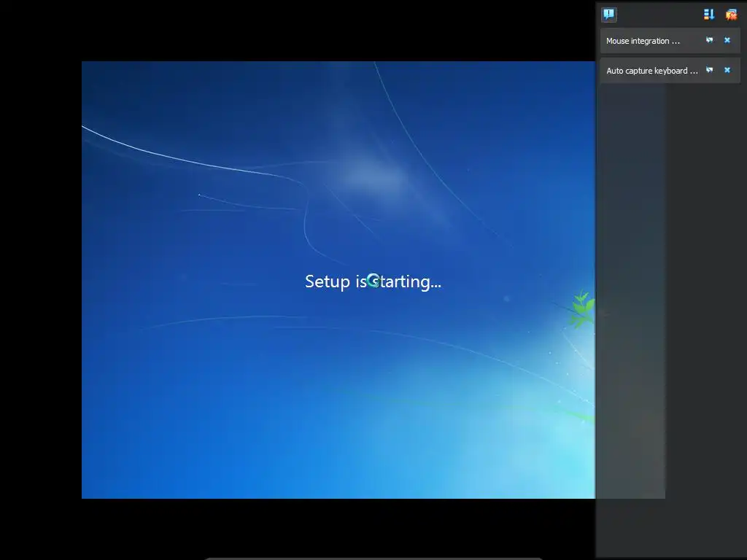Expand the Mouse integration notification text
The width and height of the screenshot is (747, 560).
(x=643, y=41)
